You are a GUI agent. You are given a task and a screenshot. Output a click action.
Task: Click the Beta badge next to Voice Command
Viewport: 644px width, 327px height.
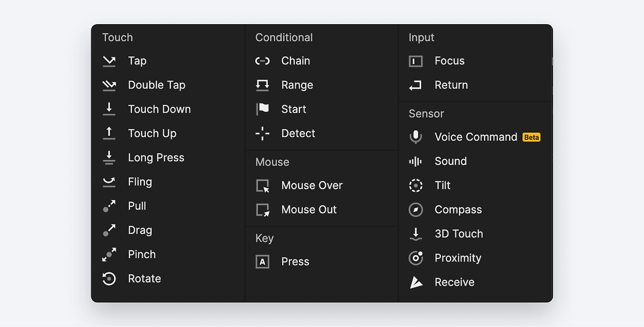pos(531,137)
